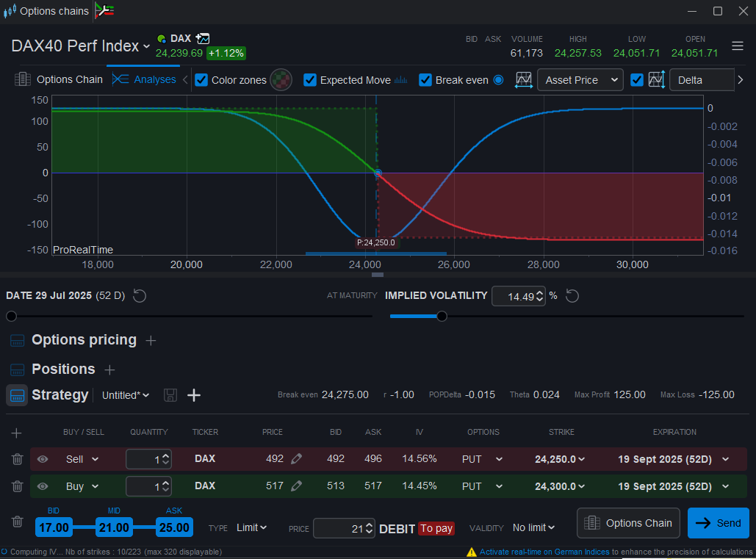
Task: Click the Options Chain button near Send
Action: [628, 523]
